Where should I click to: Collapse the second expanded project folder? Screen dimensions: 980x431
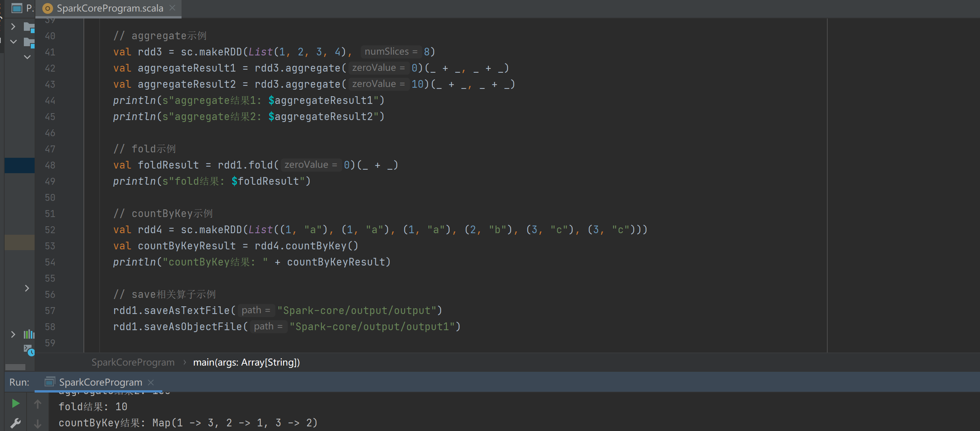pos(13,41)
